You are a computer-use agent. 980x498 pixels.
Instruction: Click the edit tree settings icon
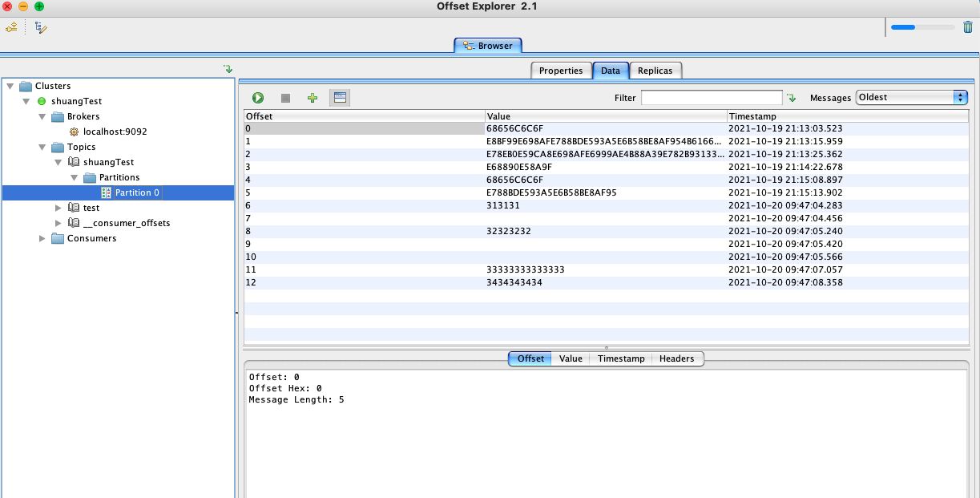click(x=41, y=27)
